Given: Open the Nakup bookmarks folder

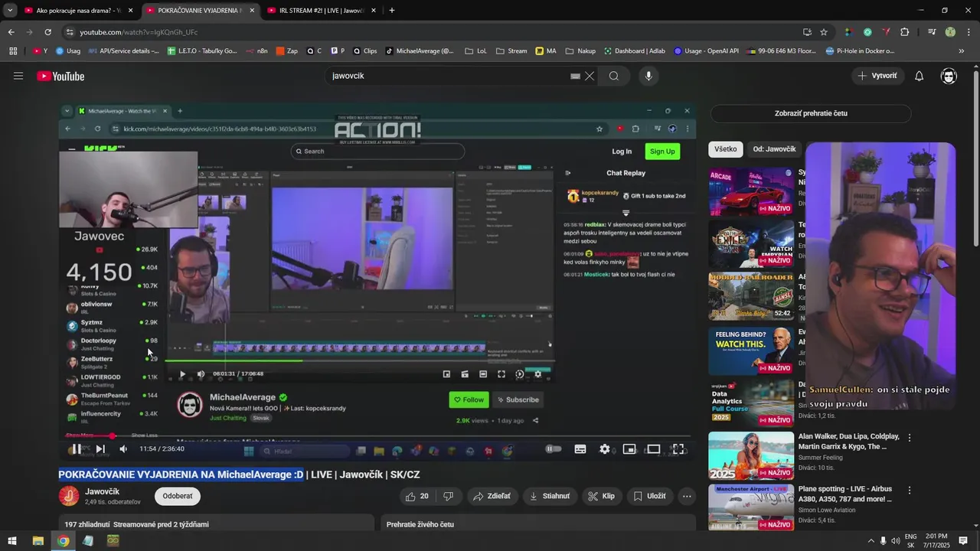Looking at the screenshot, I should (580, 51).
